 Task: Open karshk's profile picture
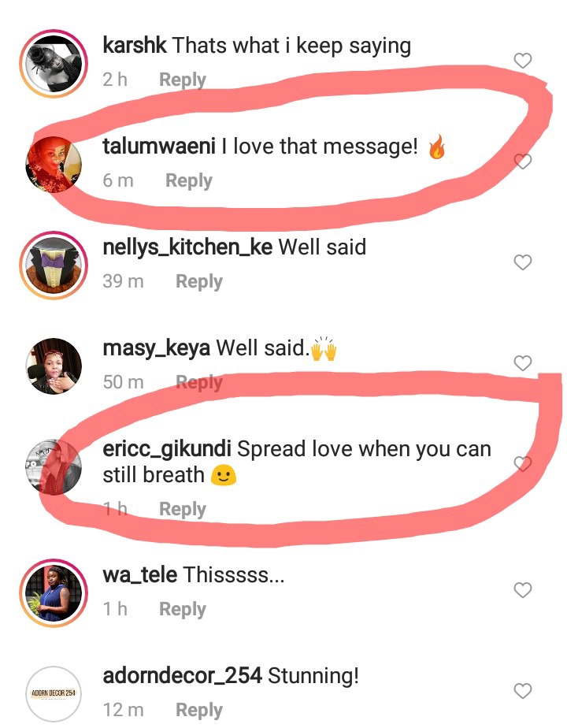click(x=54, y=64)
